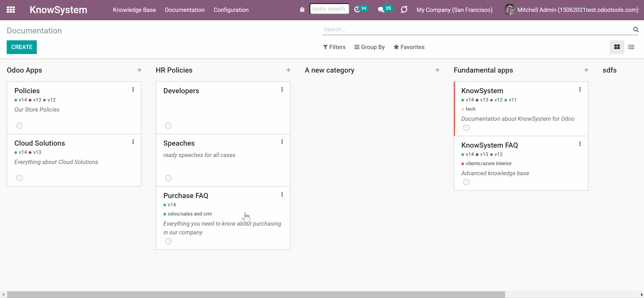This screenshot has height=298, width=644.
Task: Open the Purchase FAQ card options menu
Action: [282, 194]
